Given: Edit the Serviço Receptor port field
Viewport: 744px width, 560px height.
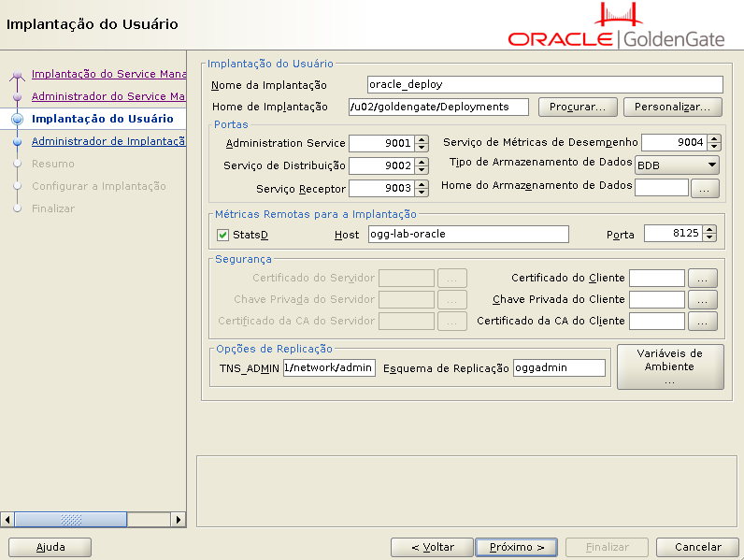Looking at the screenshot, I should pyautogui.click(x=381, y=189).
